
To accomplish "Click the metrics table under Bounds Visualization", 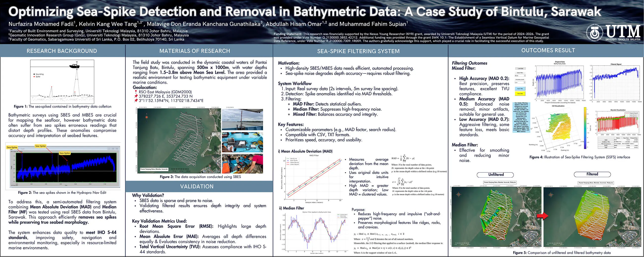I will point(618,143).
